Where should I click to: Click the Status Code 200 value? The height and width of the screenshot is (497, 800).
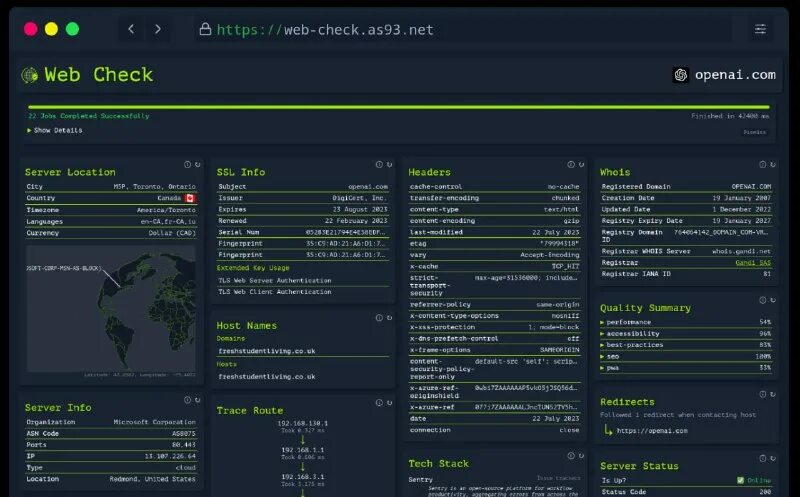(765, 492)
